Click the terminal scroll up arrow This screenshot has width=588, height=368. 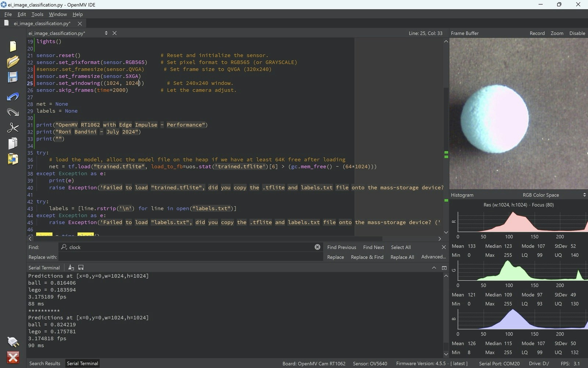point(446,276)
